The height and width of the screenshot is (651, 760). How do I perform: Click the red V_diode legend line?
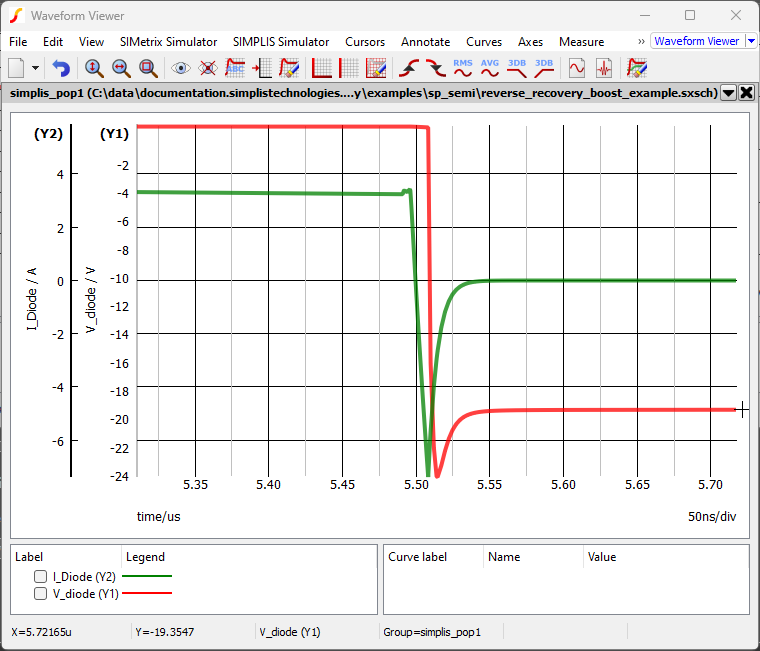click(x=147, y=593)
